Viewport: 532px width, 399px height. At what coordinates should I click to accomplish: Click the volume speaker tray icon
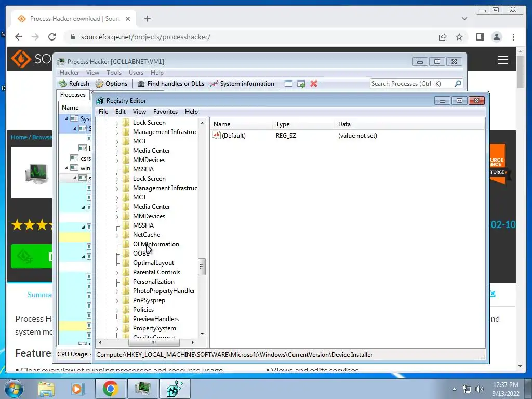(480, 389)
